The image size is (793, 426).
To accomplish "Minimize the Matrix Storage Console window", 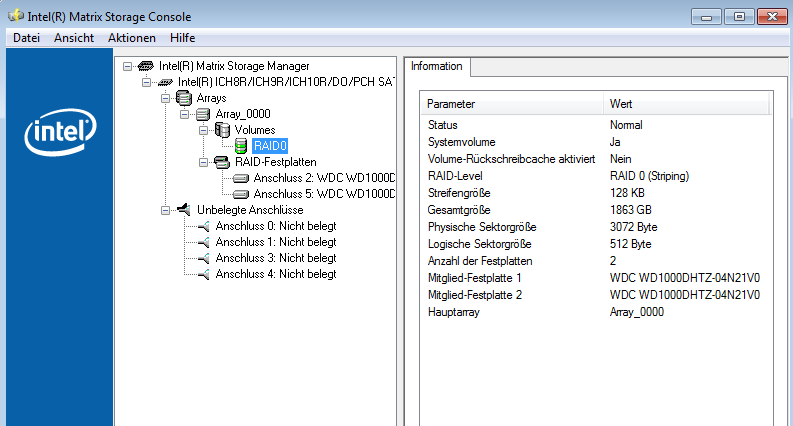I will click(x=707, y=17).
